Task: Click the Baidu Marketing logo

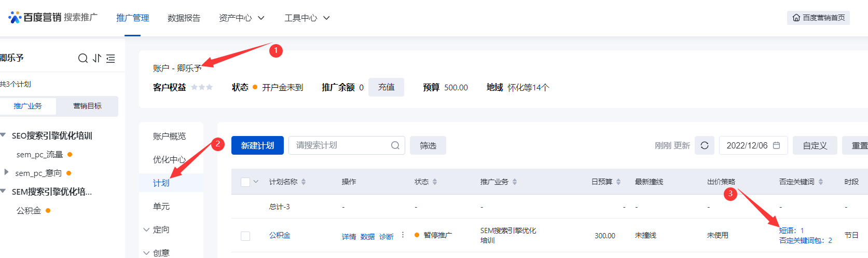Action: [53, 17]
